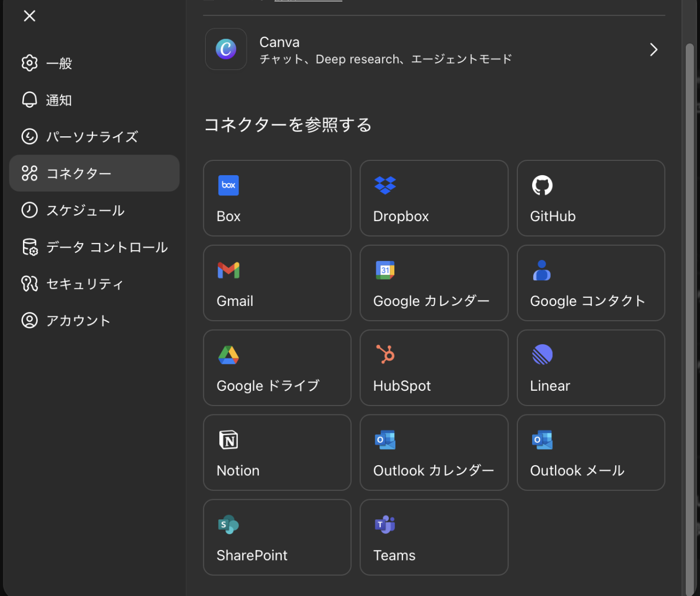Click the SharePoint card label
Screen dimensions: 700x596
click(x=252, y=556)
